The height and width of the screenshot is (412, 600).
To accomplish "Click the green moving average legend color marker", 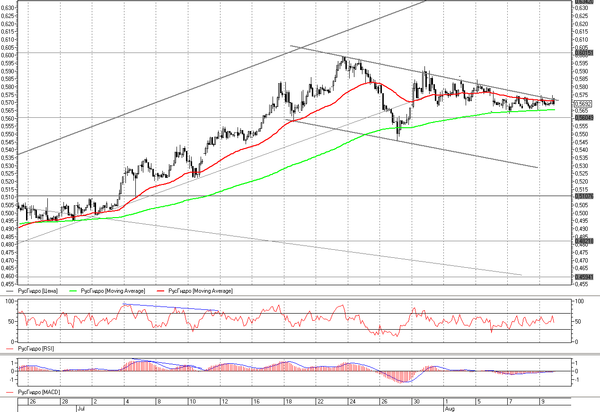I will [73, 291].
